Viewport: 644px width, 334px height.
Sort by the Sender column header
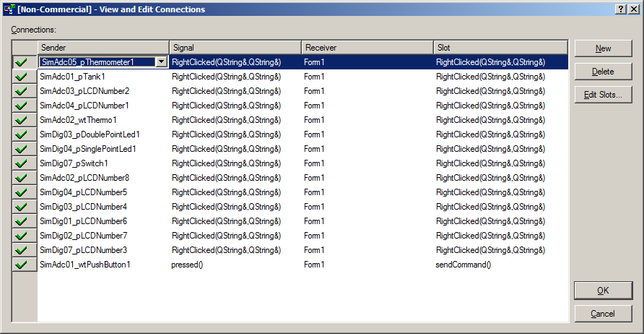[103, 48]
